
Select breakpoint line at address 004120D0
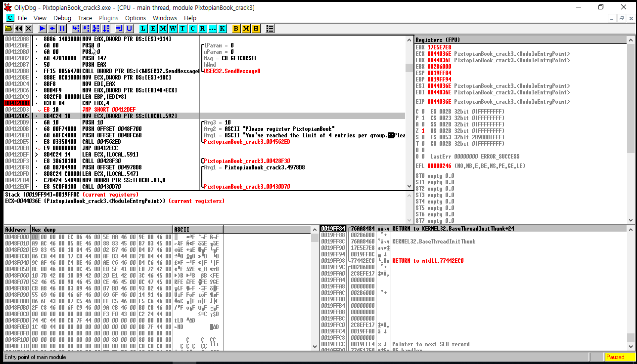point(204,103)
